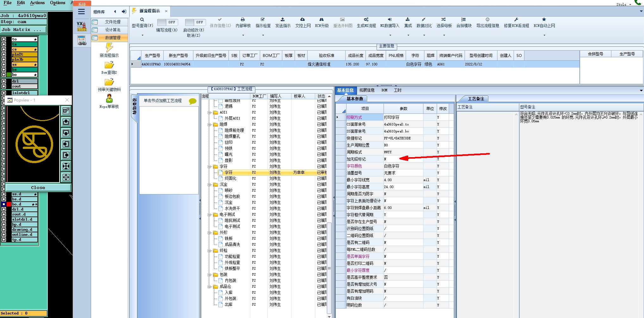Open dropdown arrow under 型号查询(F)
This screenshot has height=318, width=644.
(142, 35)
